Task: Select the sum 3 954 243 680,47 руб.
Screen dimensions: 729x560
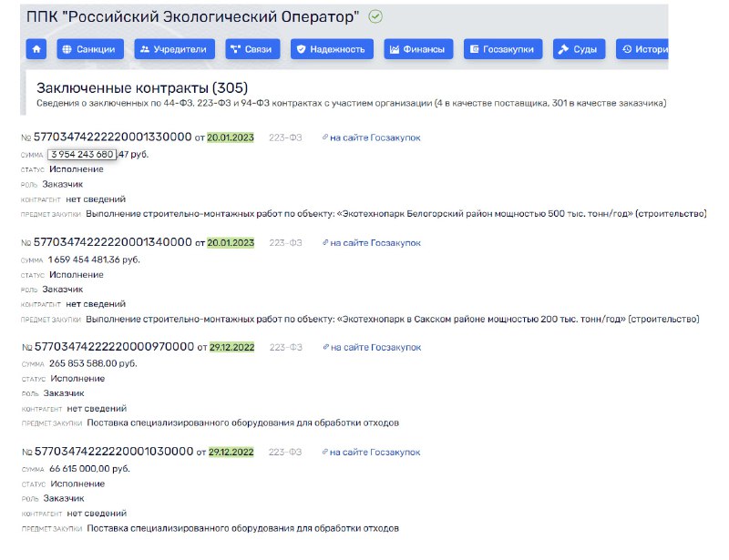Action: (x=98, y=154)
